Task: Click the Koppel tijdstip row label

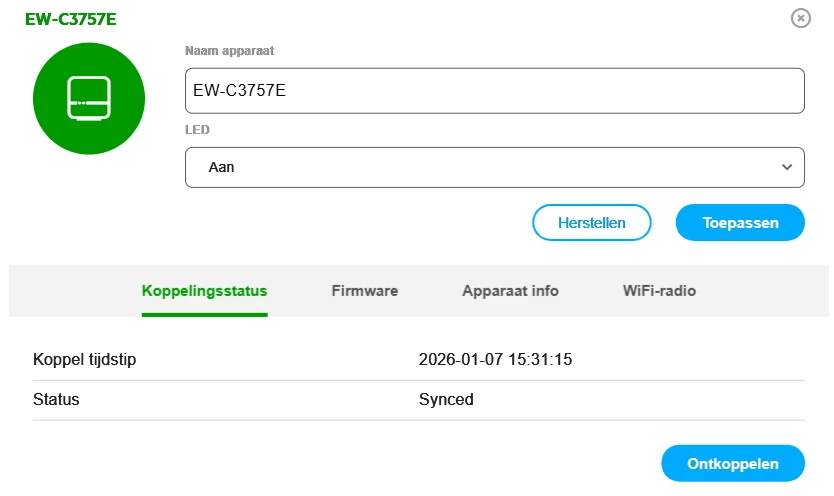Action: click(84, 360)
